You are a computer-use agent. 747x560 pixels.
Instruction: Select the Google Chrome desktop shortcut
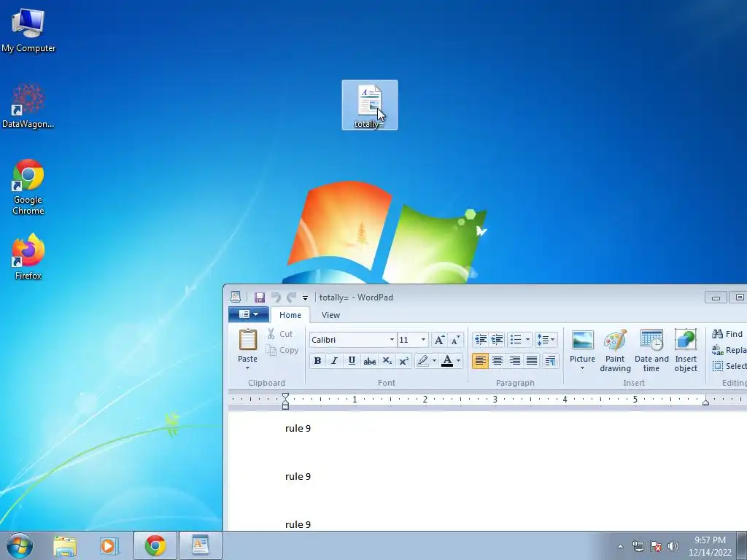click(x=28, y=187)
